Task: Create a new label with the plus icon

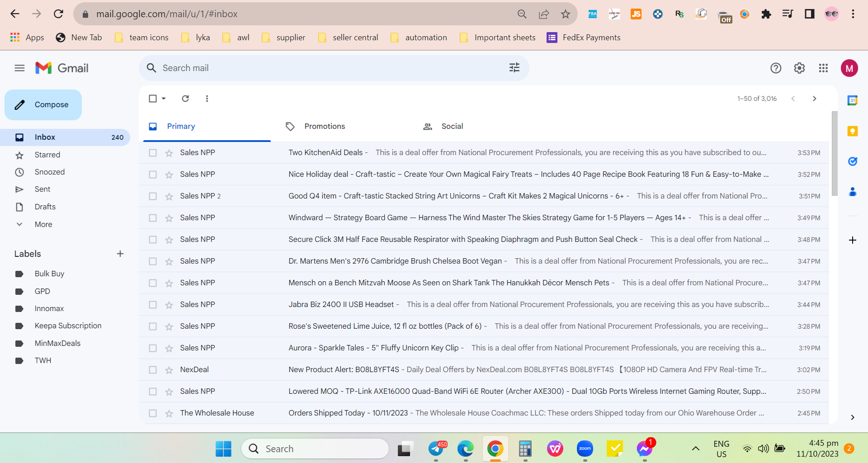Action: click(x=120, y=254)
